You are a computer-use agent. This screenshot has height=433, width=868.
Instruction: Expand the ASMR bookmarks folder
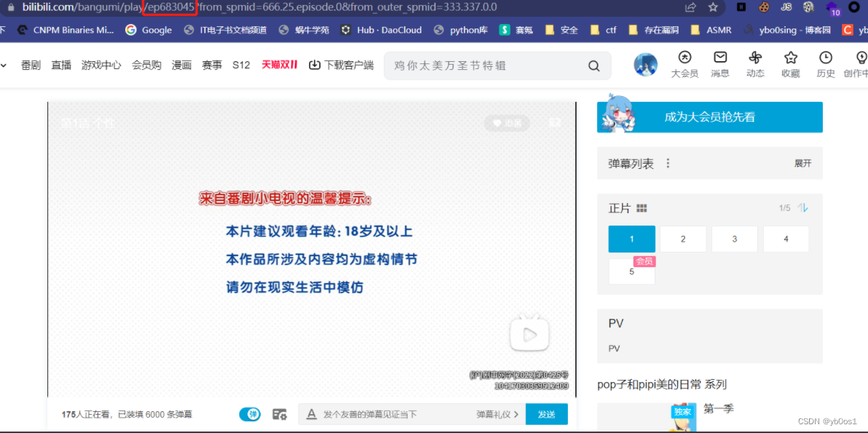pos(711,30)
